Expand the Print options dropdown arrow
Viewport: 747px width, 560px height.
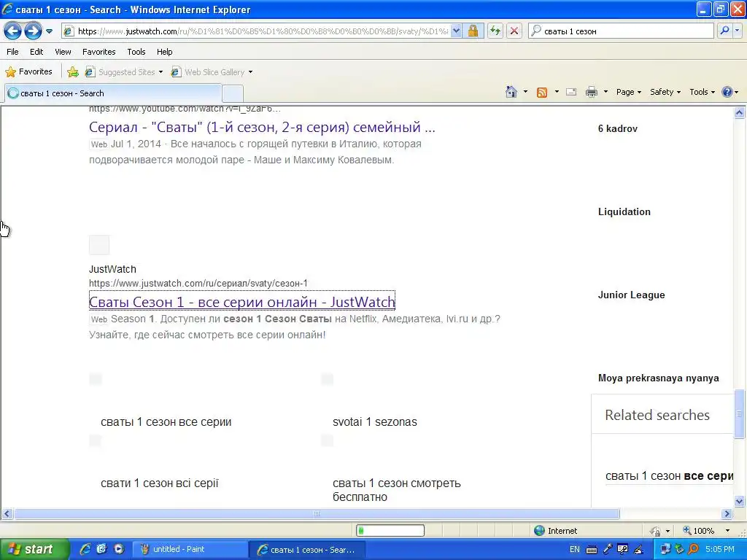click(x=605, y=92)
